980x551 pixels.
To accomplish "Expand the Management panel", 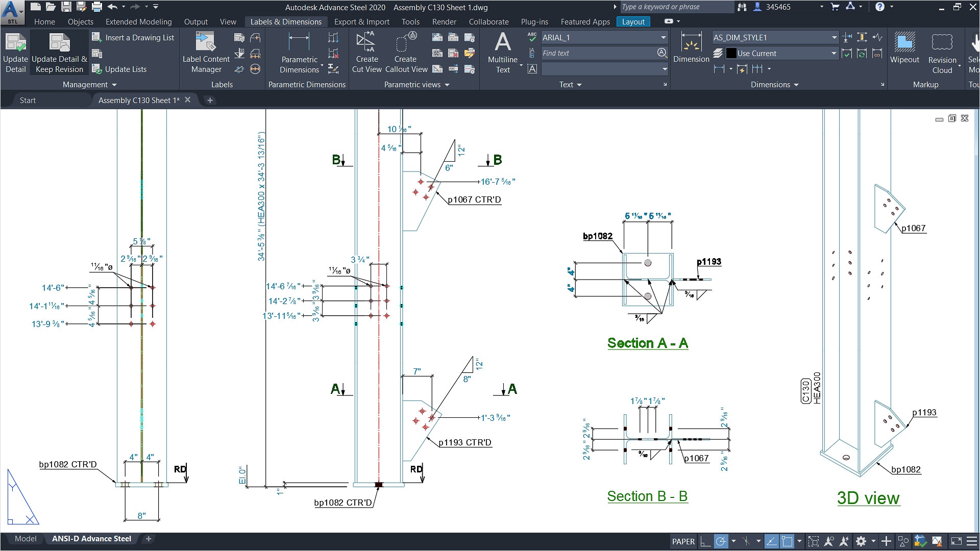I will [x=89, y=85].
